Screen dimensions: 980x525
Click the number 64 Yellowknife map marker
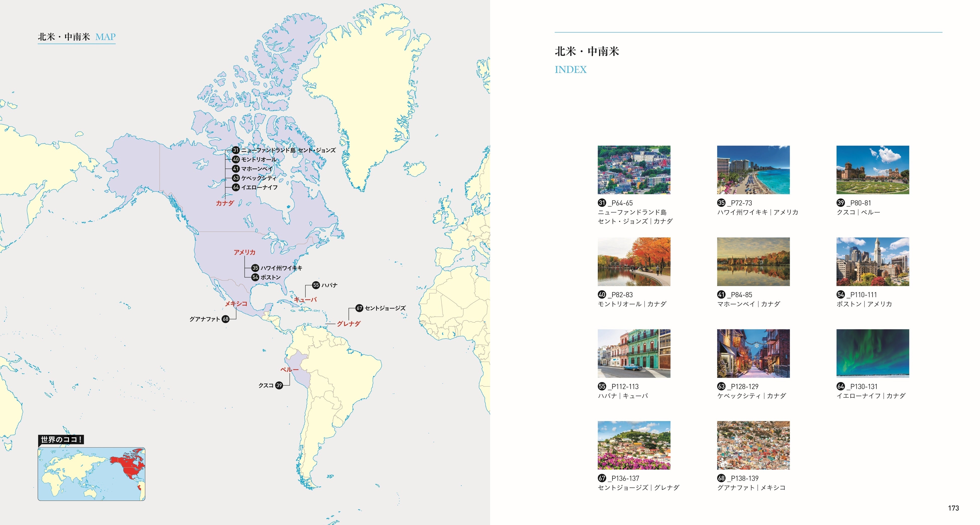tap(236, 187)
